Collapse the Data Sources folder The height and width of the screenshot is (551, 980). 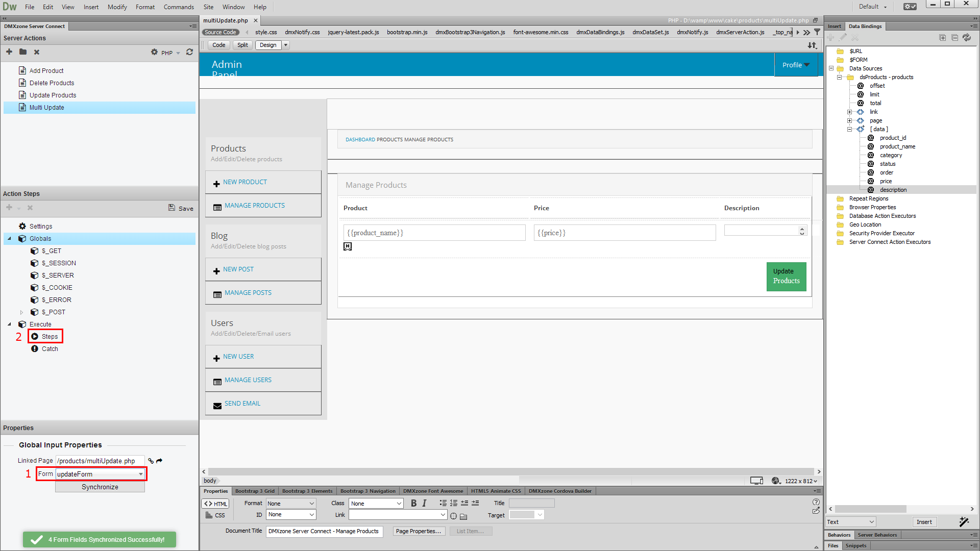[x=831, y=68]
